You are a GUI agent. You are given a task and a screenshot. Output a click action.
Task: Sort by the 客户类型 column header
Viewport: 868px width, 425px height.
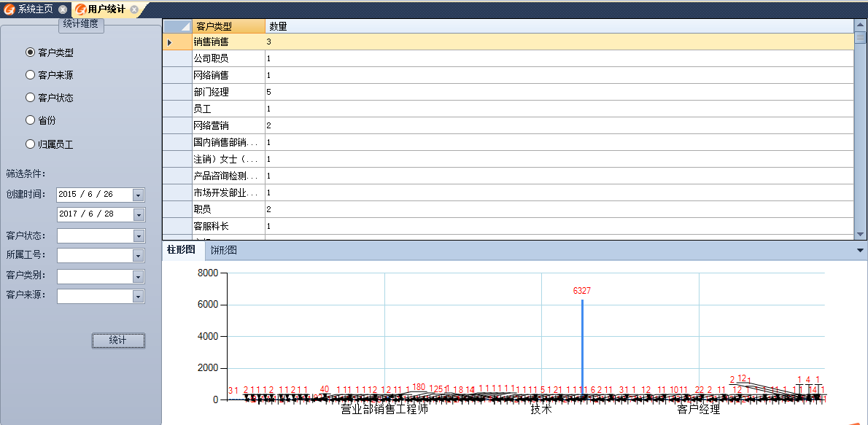pyautogui.click(x=228, y=26)
